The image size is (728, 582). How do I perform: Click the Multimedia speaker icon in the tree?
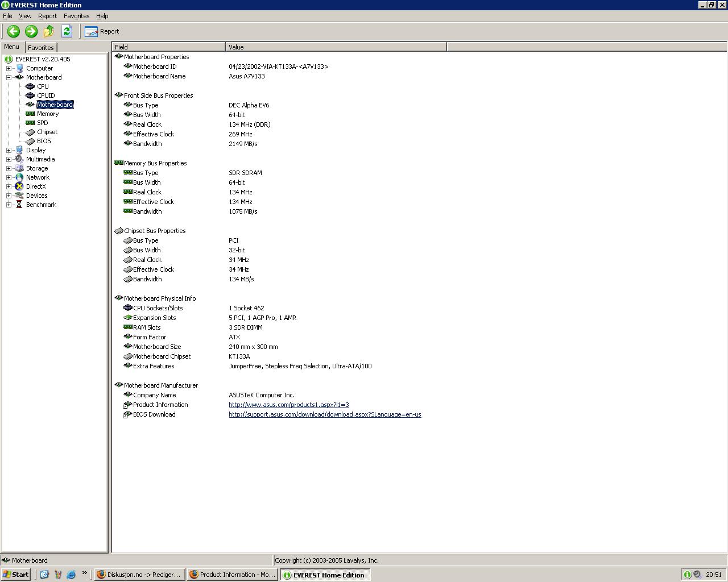click(x=19, y=159)
